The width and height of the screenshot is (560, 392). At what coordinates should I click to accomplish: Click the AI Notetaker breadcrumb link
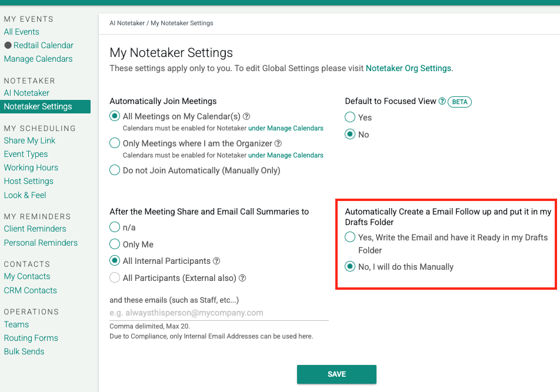[127, 24]
